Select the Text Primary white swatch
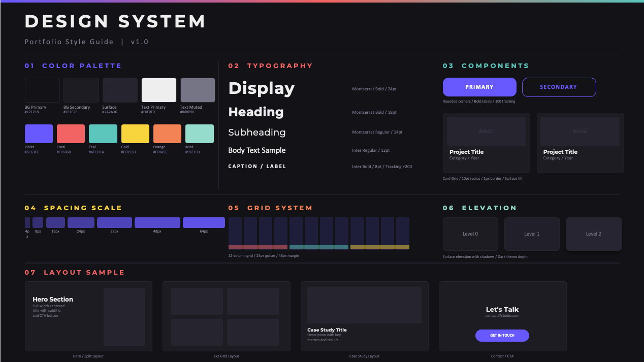 159,90
